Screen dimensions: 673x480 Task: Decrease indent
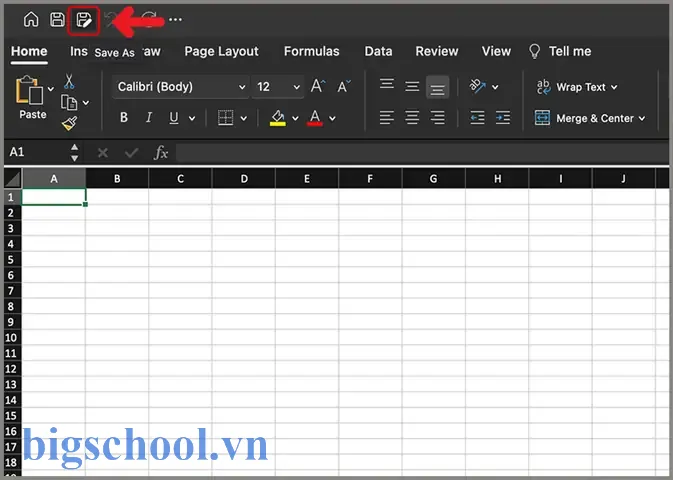pos(477,118)
